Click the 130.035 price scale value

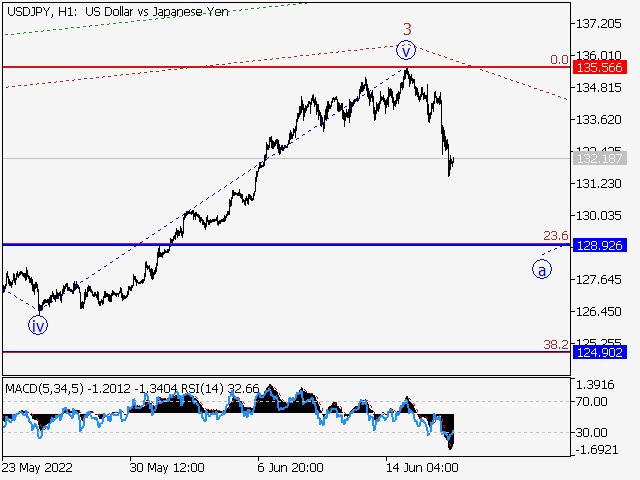(598, 216)
